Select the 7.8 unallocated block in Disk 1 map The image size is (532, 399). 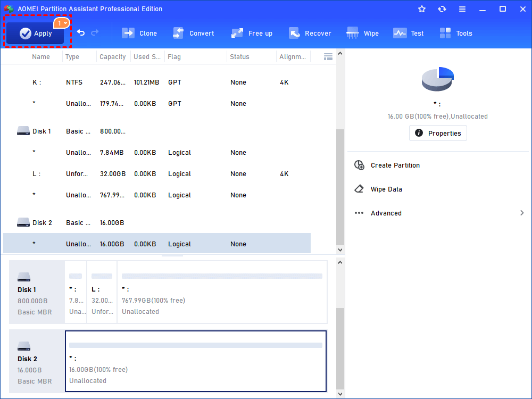(76, 292)
